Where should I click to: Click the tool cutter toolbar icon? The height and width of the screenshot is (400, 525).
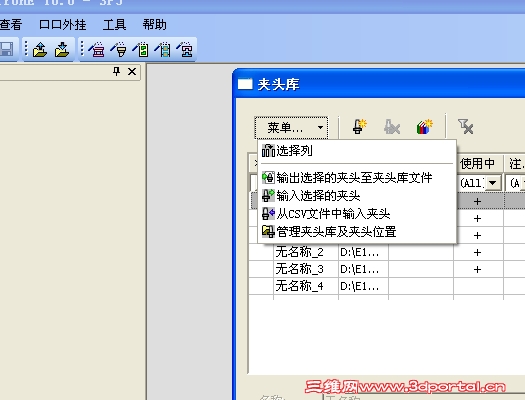click(118, 50)
